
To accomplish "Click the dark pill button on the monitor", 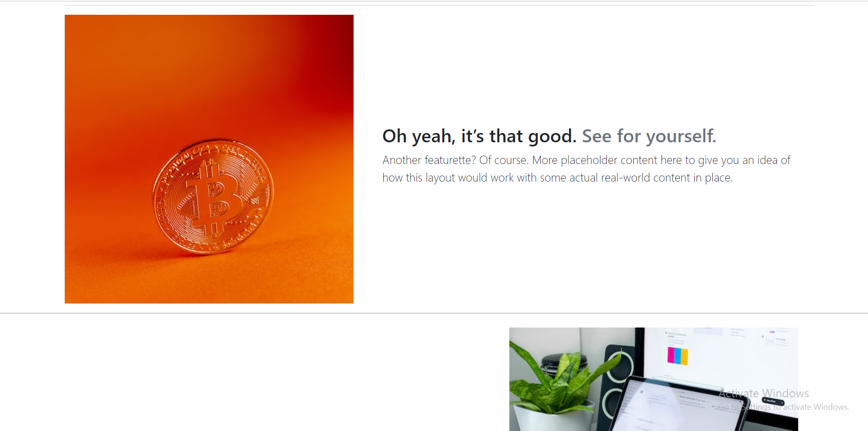I will point(773,401).
